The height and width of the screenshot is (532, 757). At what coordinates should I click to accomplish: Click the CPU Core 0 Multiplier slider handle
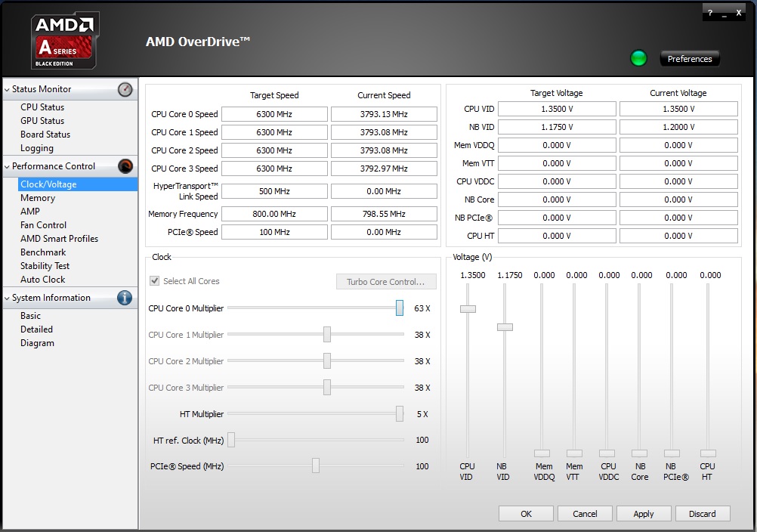coord(399,308)
